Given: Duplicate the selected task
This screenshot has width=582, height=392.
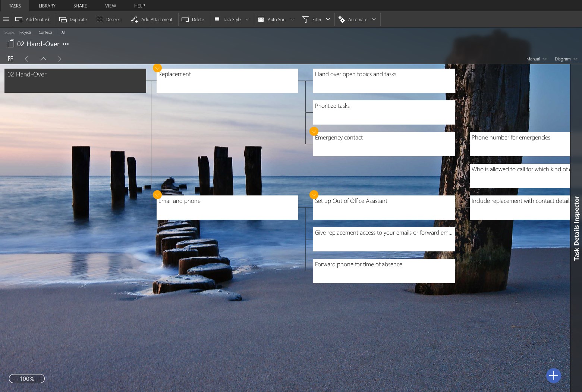Looking at the screenshot, I should [x=73, y=19].
